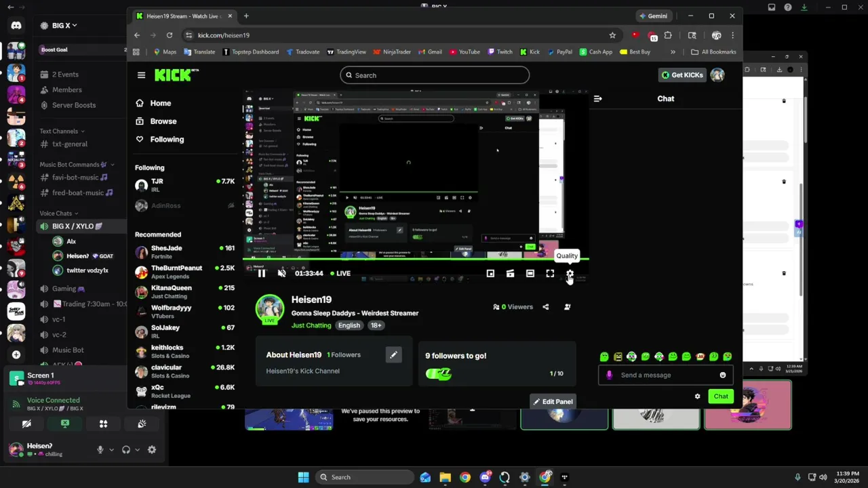Screen dimensions: 868x488
Task: Expand BIG X server dropdown in Discord
Action: [64, 26]
